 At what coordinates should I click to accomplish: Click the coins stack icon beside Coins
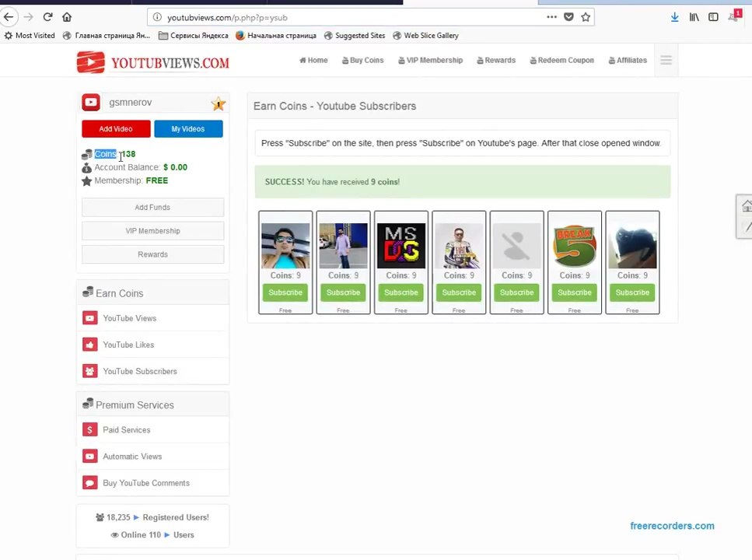pos(87,155)
